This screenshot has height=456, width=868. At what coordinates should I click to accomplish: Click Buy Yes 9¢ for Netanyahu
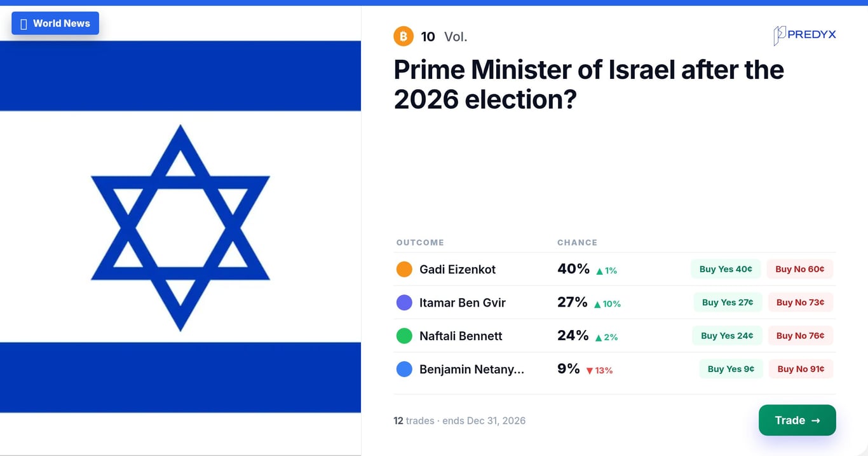pos(731,369)
